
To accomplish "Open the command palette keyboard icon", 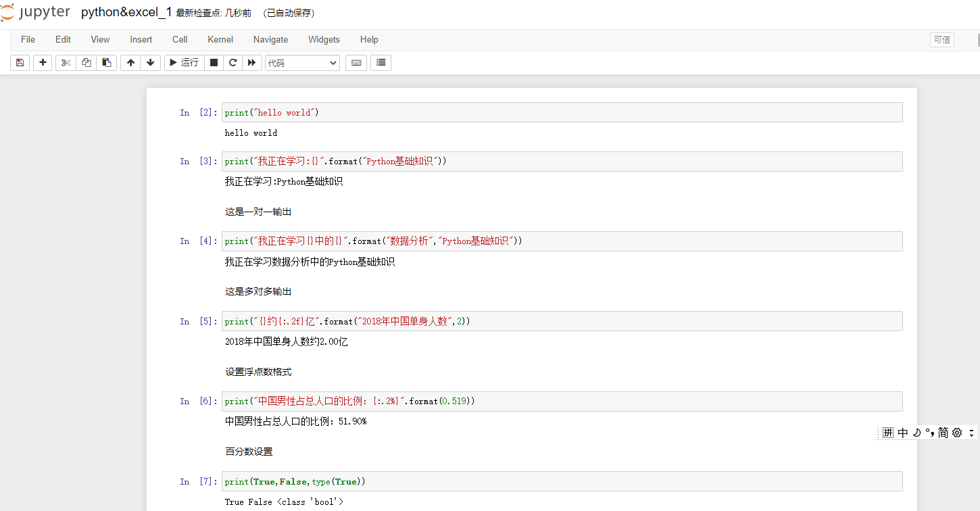I will (356, 63).
